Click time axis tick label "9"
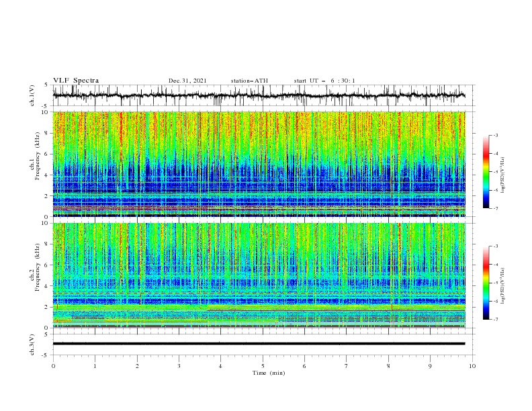This screenshot has width=532, height=411. click(x=430, y=366)
